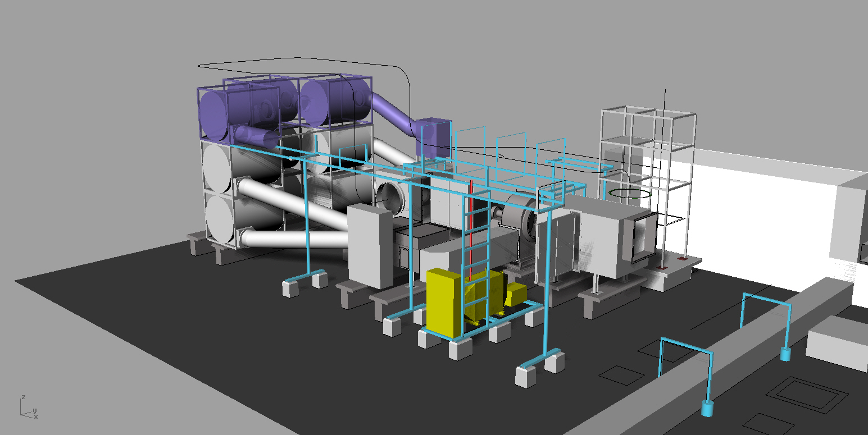868x435 pixels.
Task: Select the front purple cylindrical tank end
Action: click(x=213, y=116)
